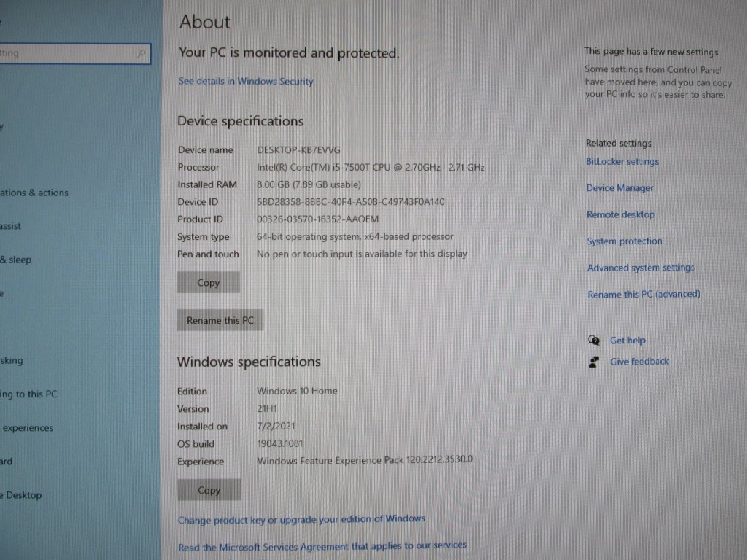Screen dimensions: 747x560
Task: Click Related settings heading
Action: tap(619, 144)
